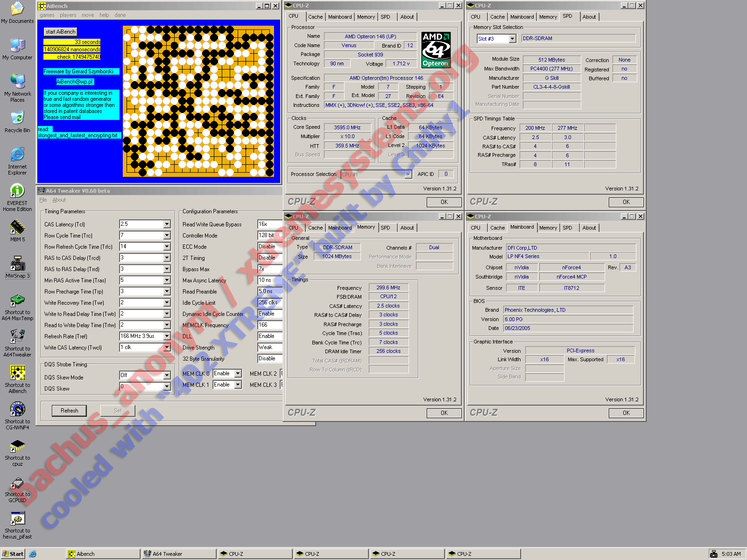Click the AMD 64 Opteron logo
Screen dimensions: 747x560
pos(436,49)
